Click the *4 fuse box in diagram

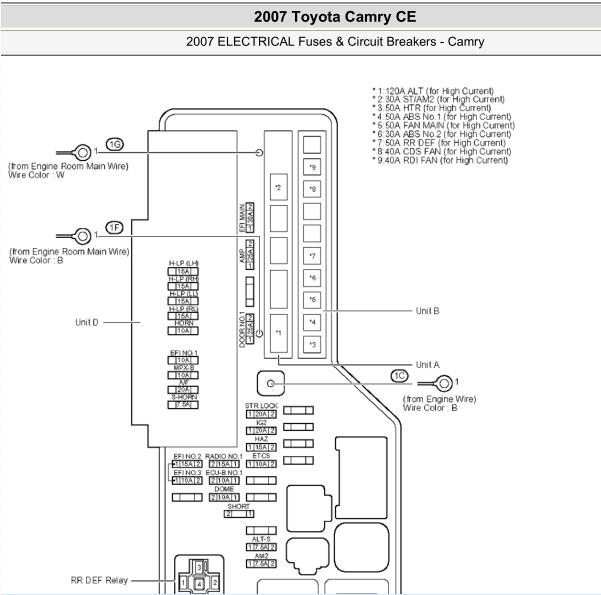tap(312, 322)
